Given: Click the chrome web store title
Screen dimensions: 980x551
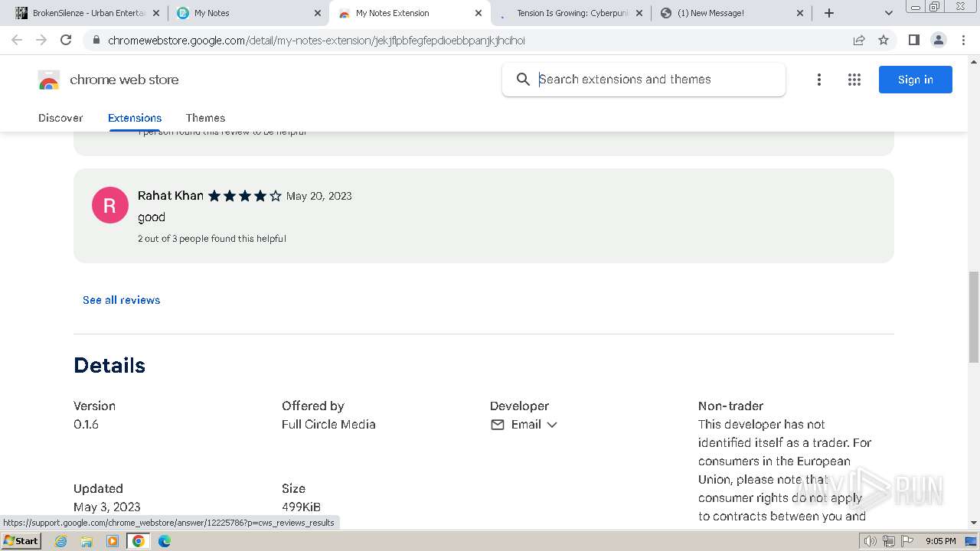Looking at the screenshot, I should coord(124,80).
